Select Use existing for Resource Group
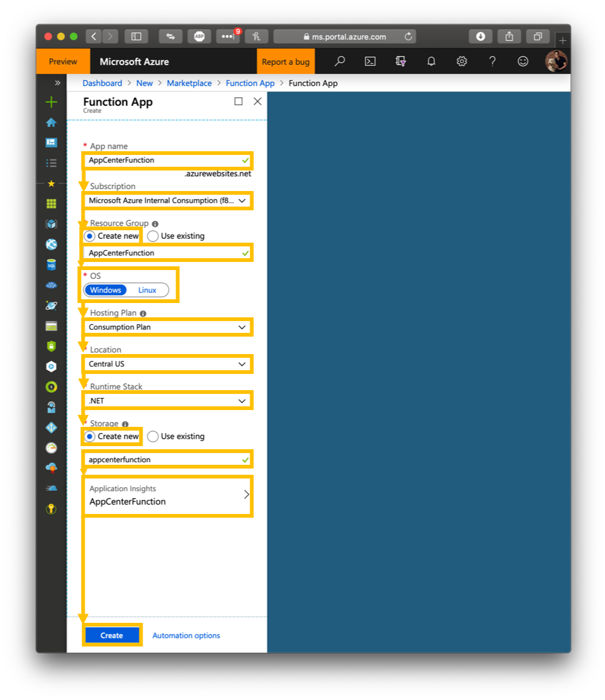 [x=176, y=236]
